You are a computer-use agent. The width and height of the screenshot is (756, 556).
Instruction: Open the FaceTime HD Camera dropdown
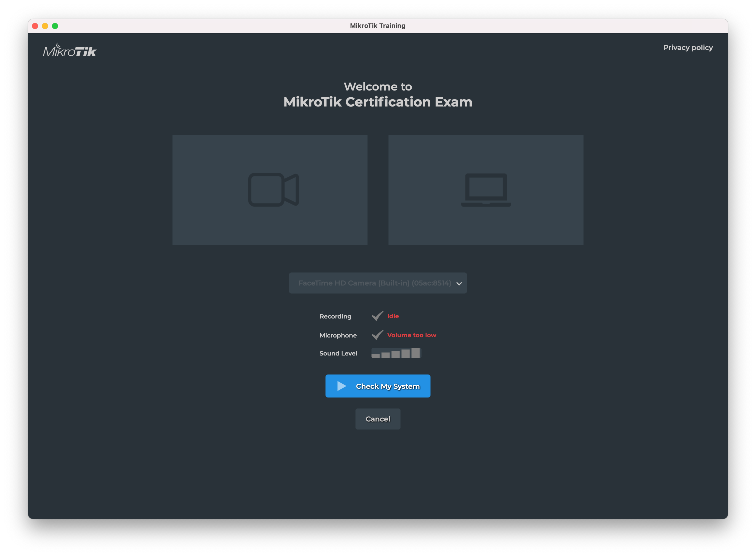pyautogui.click(x=378, y=283)
